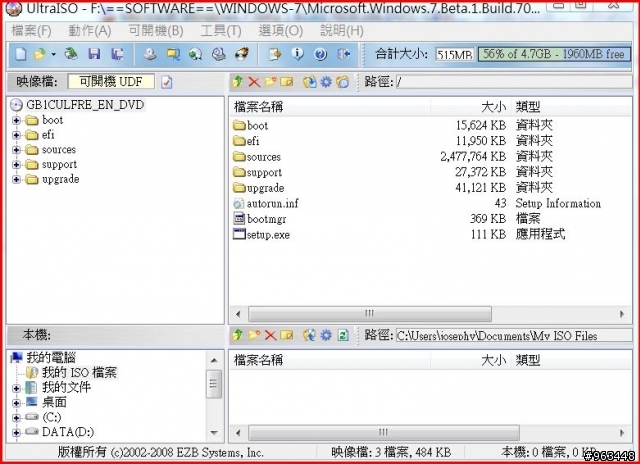640x464 pixels.
Task: Rename item using image pane rename icon
Action: [x=287, y=82]
